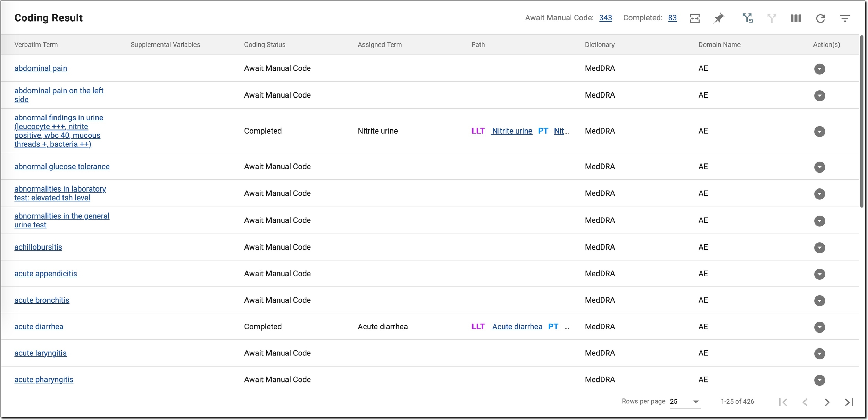Open the Rows per page dropdown
Viewport: 868px width, 420px height.
coord(685,402)
